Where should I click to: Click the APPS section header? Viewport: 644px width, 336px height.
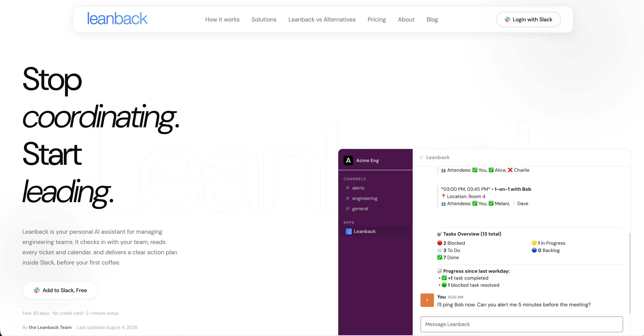point(349,223)
